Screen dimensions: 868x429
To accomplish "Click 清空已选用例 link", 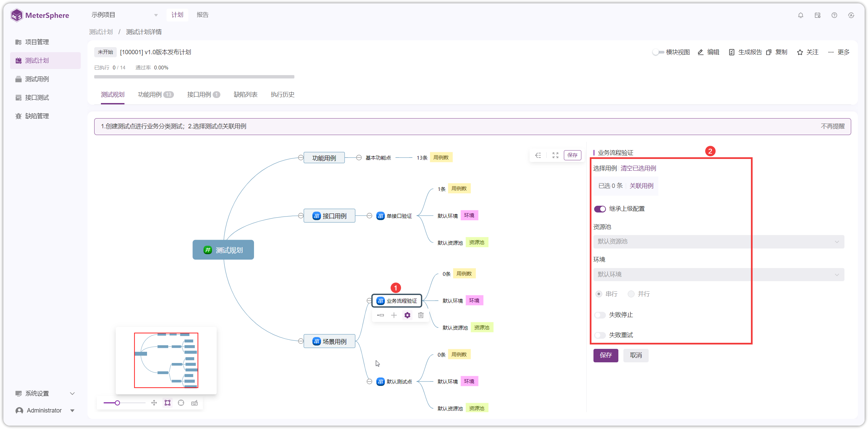I will tap(638, 168).
